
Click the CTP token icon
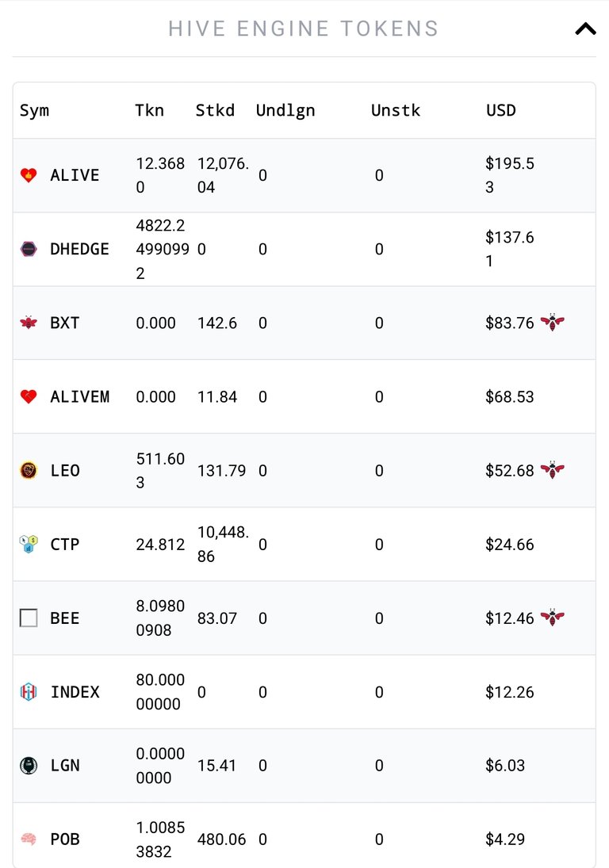click(x=29, y=544)
